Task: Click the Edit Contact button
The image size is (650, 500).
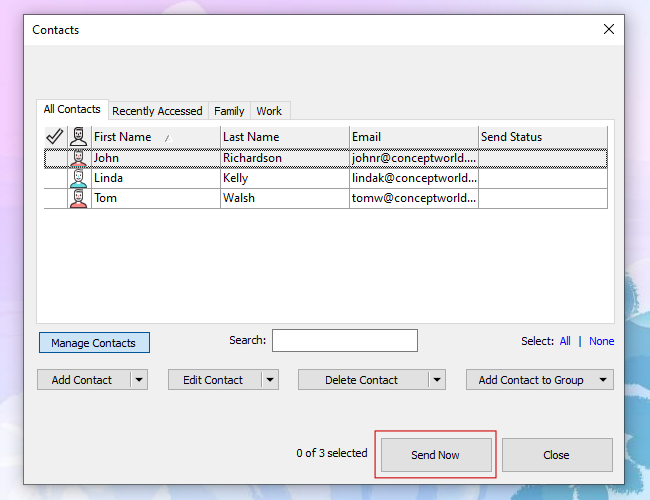Action: (x=215, y=380)
